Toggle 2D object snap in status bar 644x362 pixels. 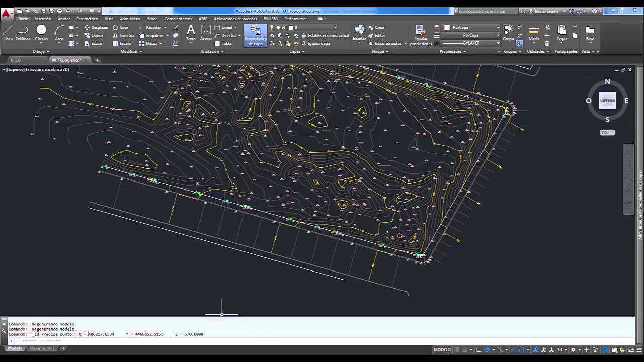pos(522,350)
